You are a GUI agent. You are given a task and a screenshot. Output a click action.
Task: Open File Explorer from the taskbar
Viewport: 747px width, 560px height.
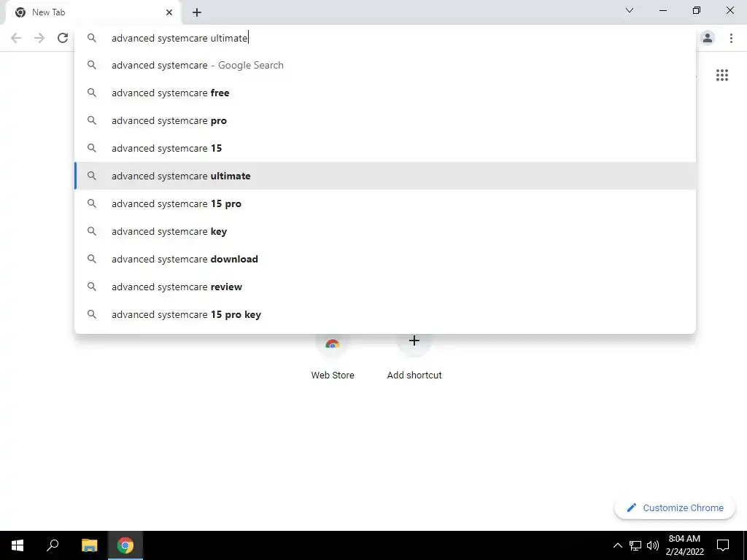coord(89,545)
